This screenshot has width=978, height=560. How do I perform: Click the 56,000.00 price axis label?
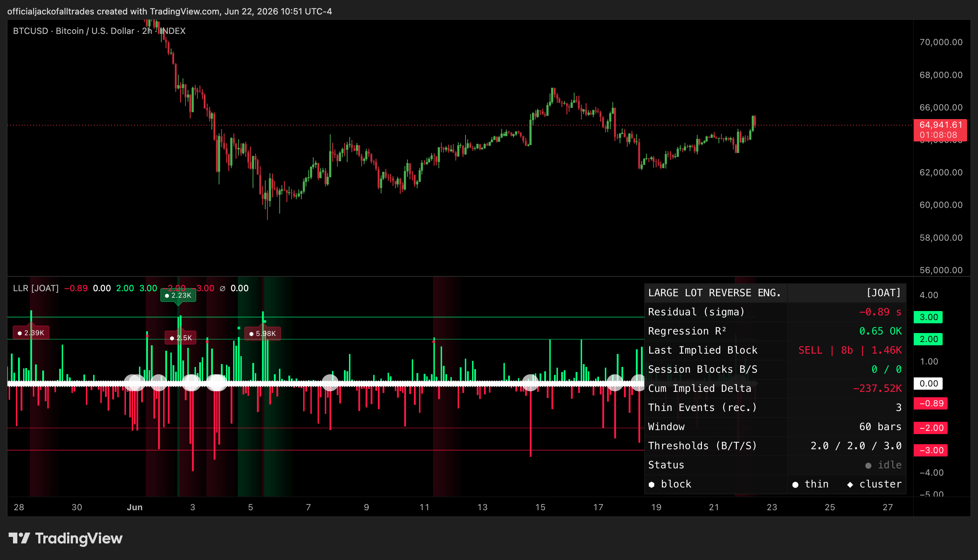click(x=941, y=270)
